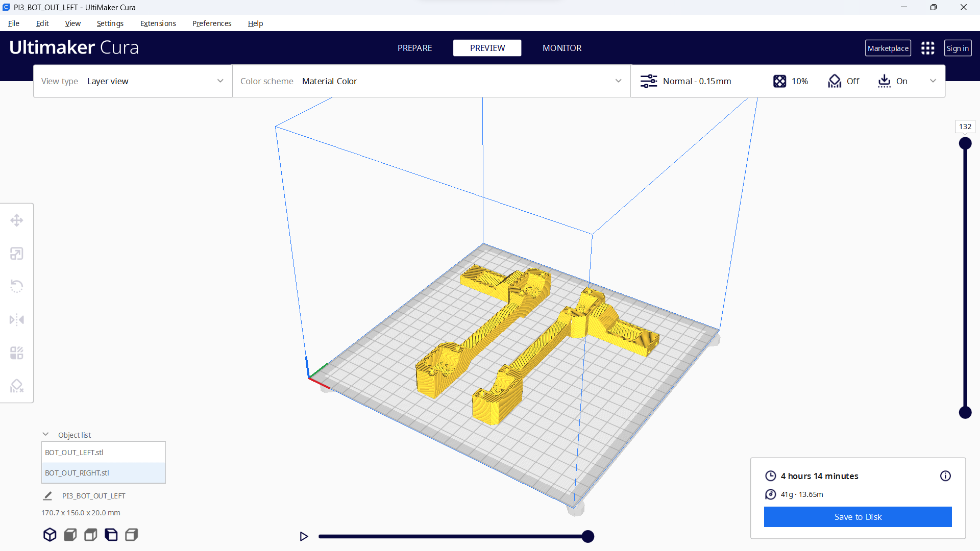Screen dimensions: 980x551
Task: Click Save to Disk button
Action: (x=857, y=517)
